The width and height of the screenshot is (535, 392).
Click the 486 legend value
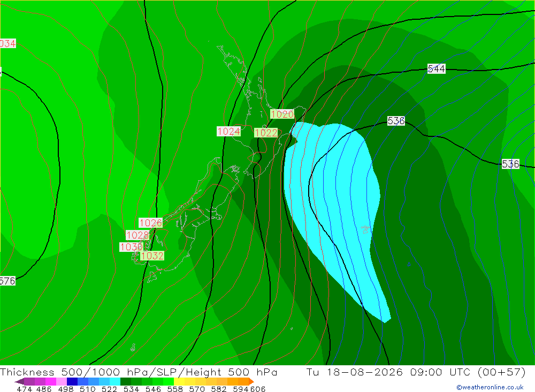pos(44,389)
